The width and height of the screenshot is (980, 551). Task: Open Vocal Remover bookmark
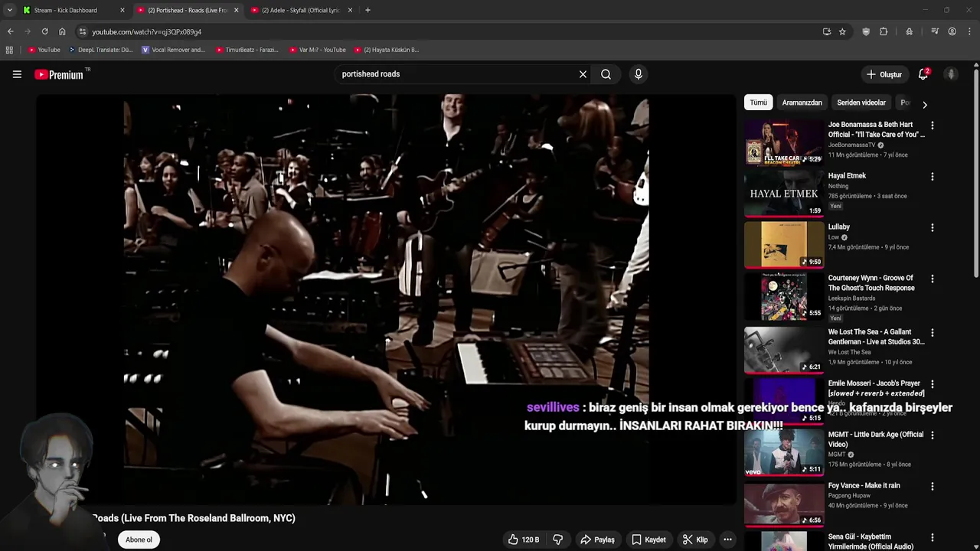[174, 50]
